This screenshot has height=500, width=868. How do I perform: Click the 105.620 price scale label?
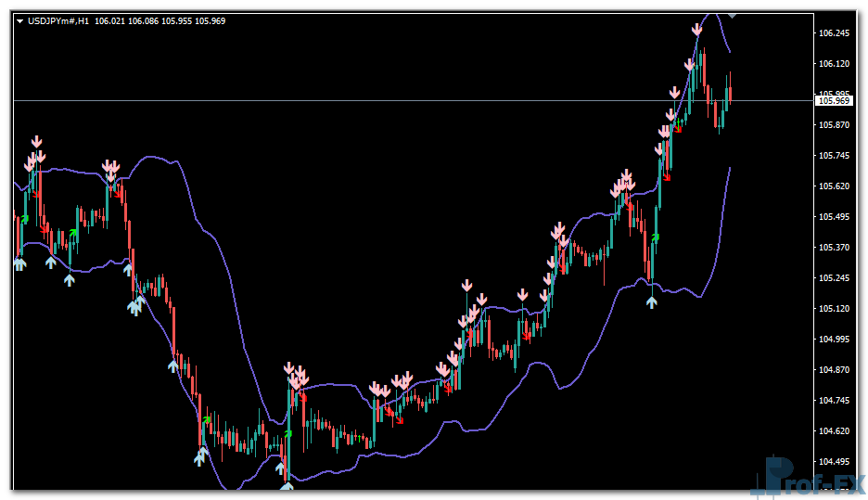pyautogui.click(x=835, y=186)
